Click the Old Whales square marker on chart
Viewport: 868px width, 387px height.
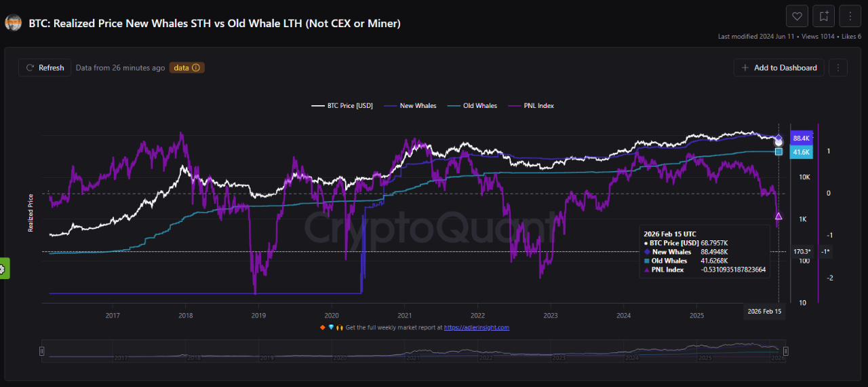click(778, 151)
